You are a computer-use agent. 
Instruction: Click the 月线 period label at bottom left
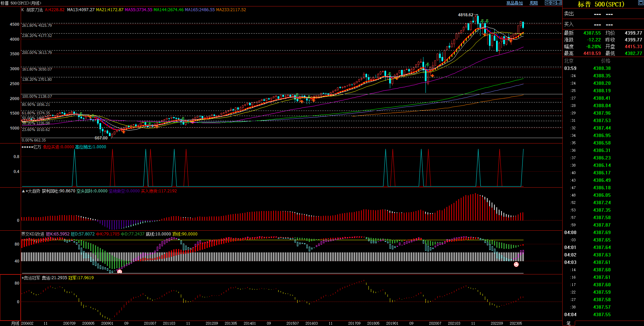[x=15, y=323]
